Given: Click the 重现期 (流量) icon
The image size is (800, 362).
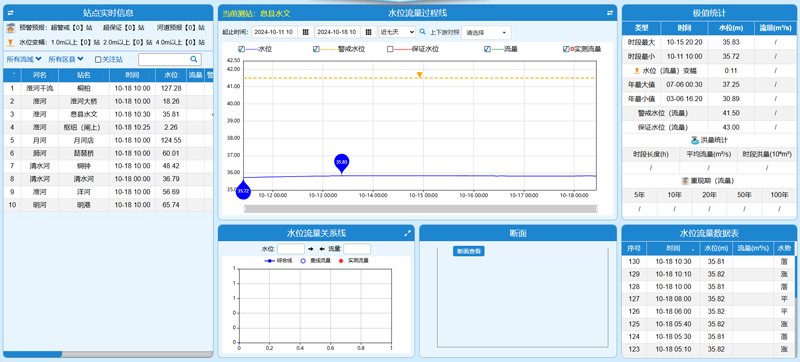Looking at the screenshot, I should [686, 180].
